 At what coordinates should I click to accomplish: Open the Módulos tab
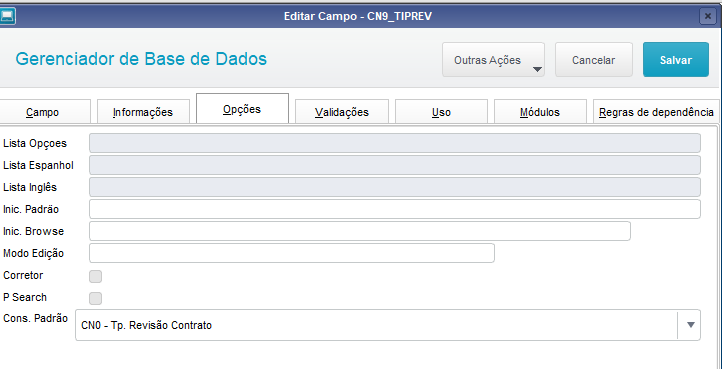point(540,112)
